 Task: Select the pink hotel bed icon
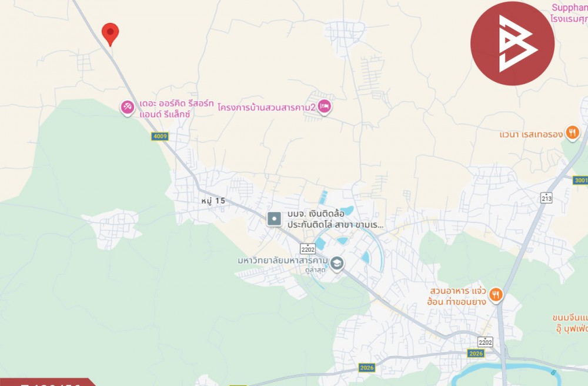coord(325,107)
